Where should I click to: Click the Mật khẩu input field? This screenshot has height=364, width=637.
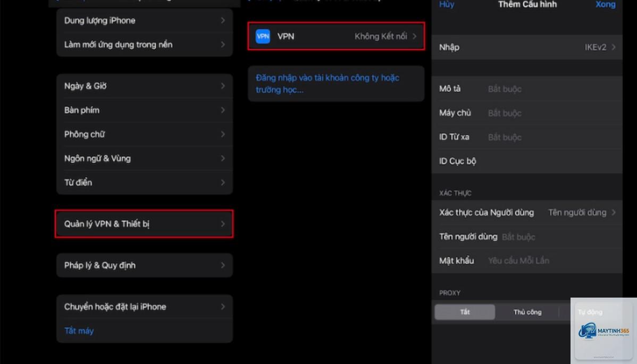coord(527,260)
